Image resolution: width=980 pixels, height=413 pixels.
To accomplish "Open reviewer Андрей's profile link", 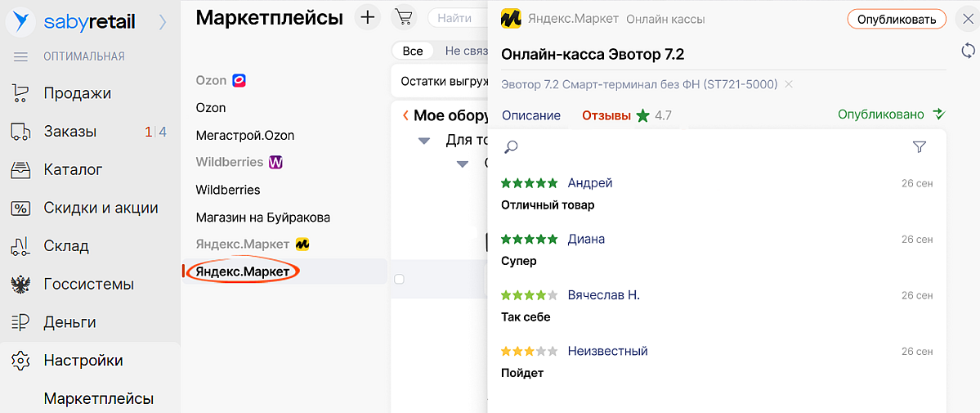I will pyautogui.click(x=590, y=183).
